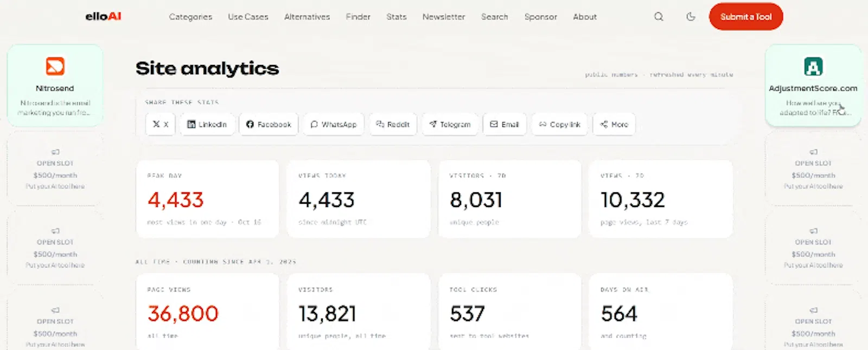Open the Categories menu
868x350 pixels.
[x=190, y=17]
